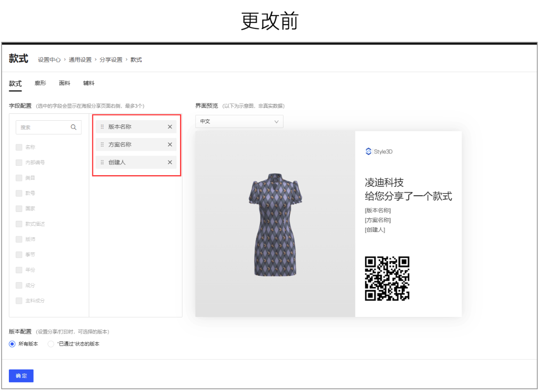
Task: Click drag handle of 创建人 item
Action: [102, 162]
